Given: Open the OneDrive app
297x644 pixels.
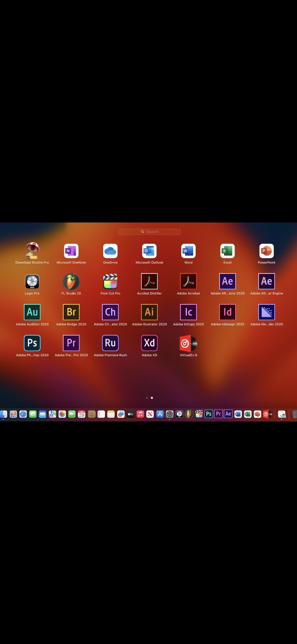Looking at the screenshot, I should 110,251.
